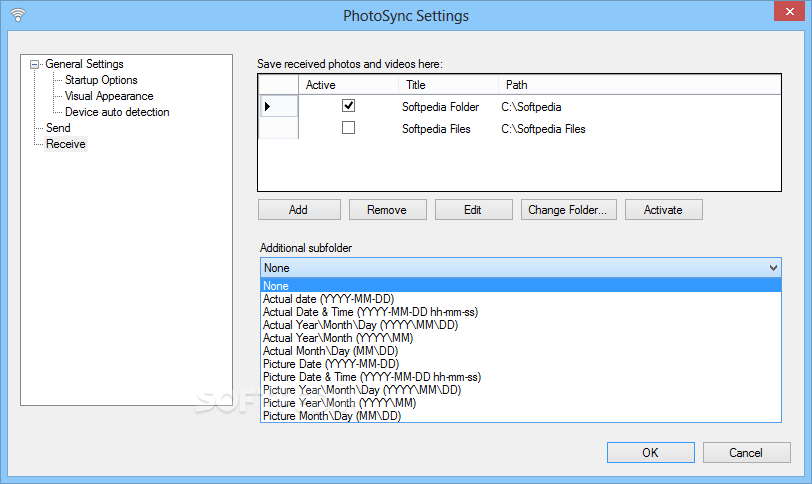The height and width of the screenshot is (484, 812).
Task: Check Active for Softpedia Files
Action: [349, 128]
